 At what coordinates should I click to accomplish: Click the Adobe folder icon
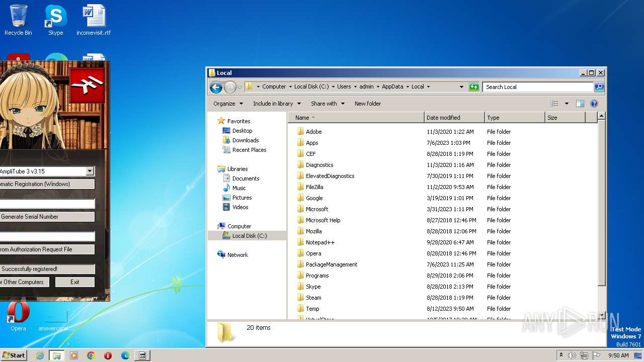[x=300, y=132]
